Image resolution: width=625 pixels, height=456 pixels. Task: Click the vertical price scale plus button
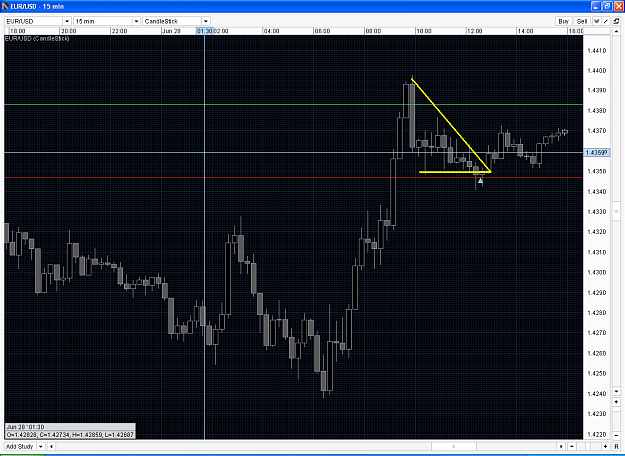click(616, 402)
